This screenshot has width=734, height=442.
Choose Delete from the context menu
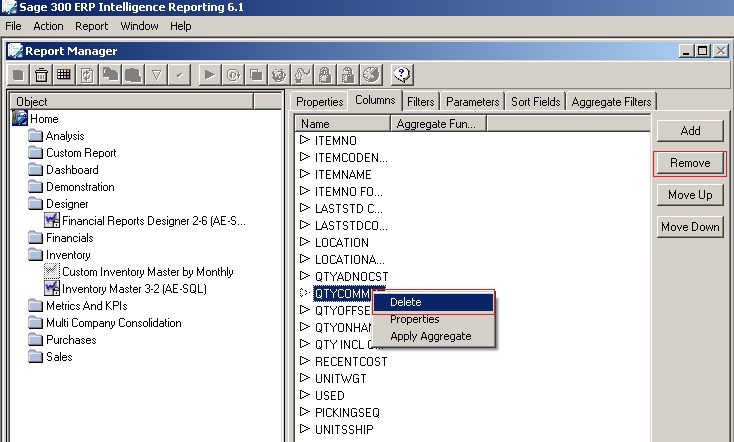pyautogui.click(x=433, y=302)
